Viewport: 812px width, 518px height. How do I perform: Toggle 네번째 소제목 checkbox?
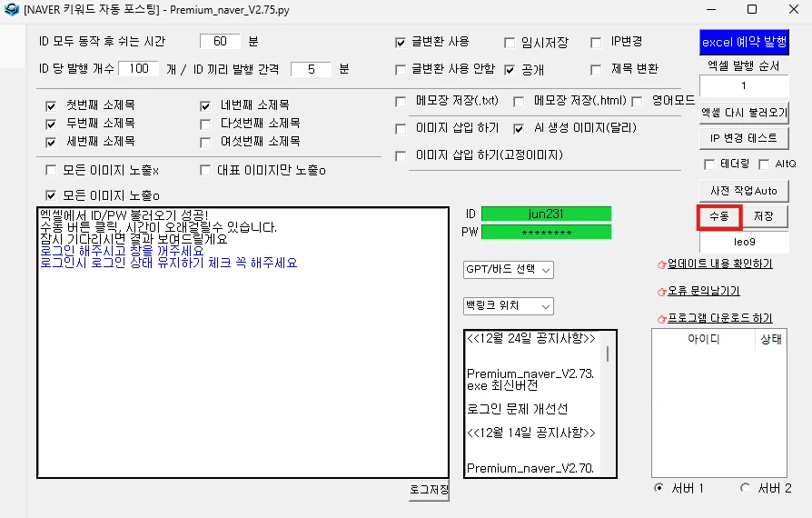[205, 106]
